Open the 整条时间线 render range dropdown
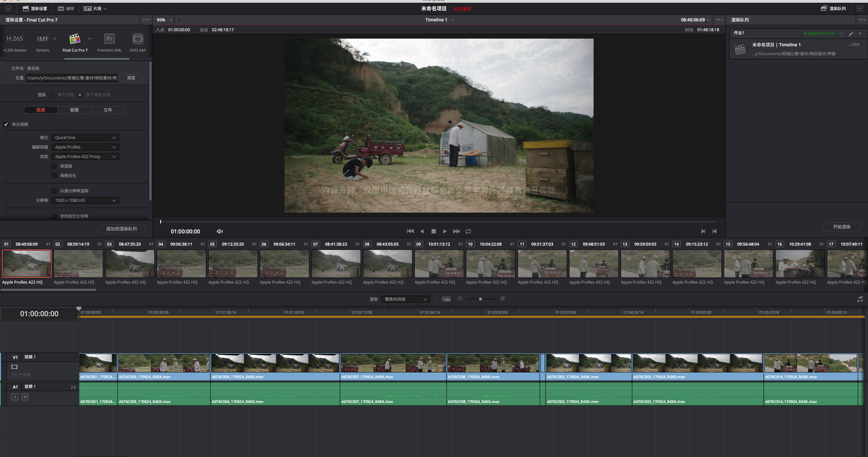 point(405,299)
